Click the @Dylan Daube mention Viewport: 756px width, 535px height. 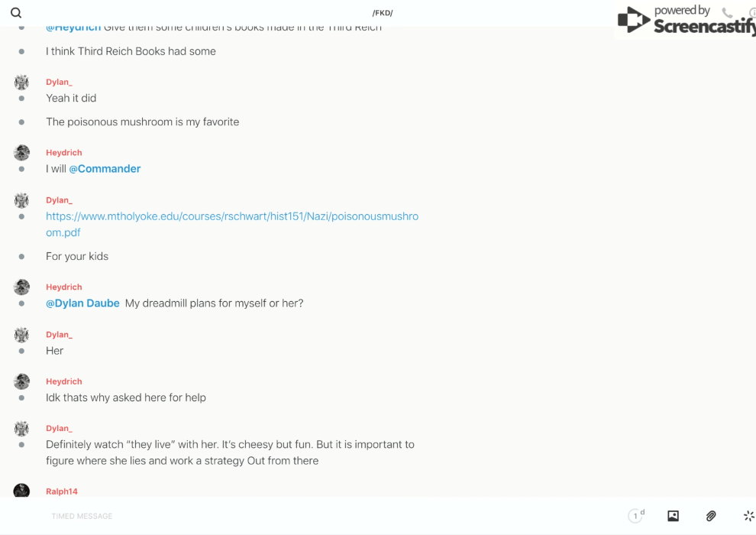[82, 303]
